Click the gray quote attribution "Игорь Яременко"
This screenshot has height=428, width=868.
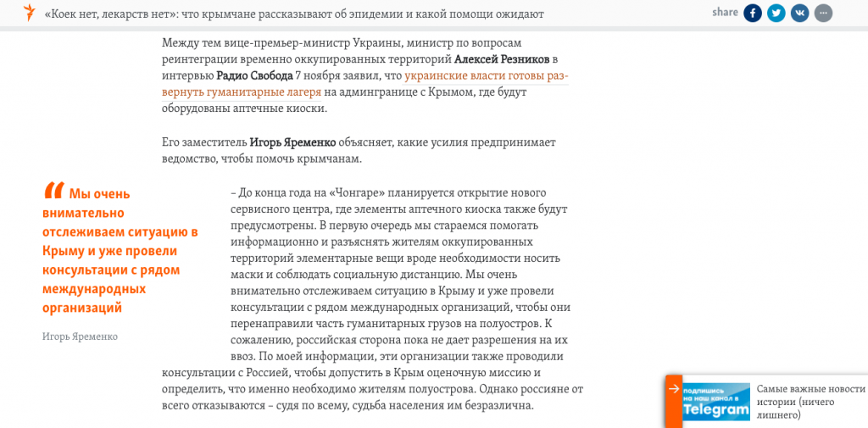click(80, 336)
